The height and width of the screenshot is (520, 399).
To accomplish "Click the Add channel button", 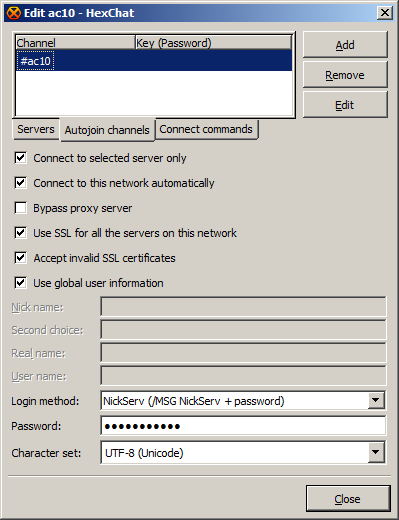I will [345, 45].
